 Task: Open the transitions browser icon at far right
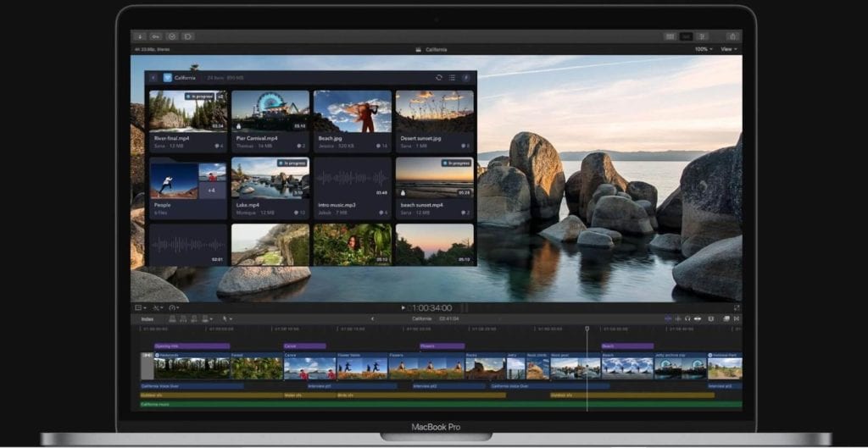pos(737,319)
